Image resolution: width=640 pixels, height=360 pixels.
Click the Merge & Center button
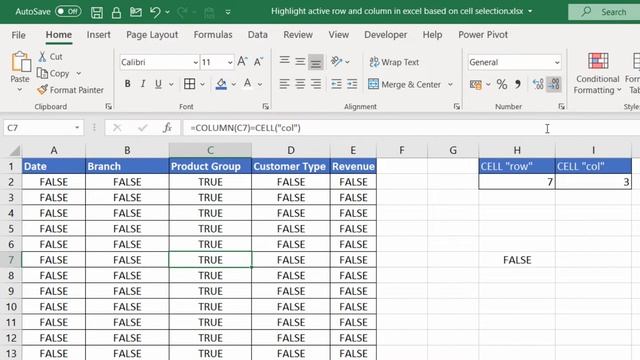pyautogui.click(x=404, y=84)
